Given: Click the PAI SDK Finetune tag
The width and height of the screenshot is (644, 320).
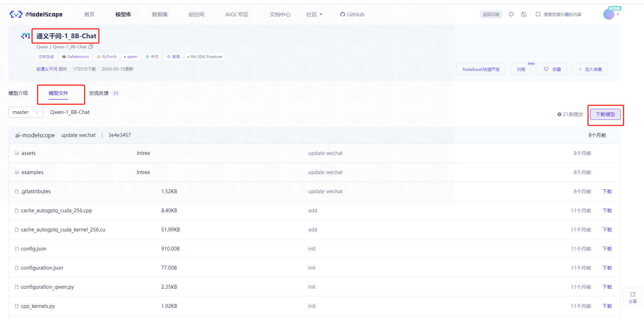Looking at the screenshot, I should (x=205, y=57).
